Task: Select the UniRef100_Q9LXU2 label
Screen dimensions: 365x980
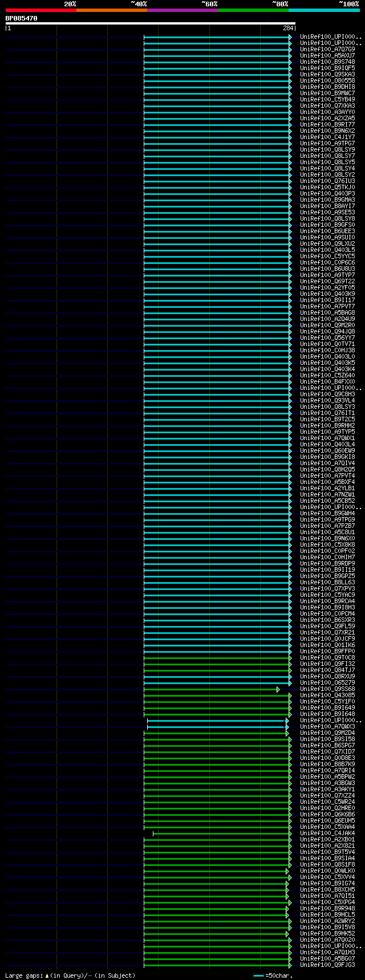Action: [x=327, y=244]
